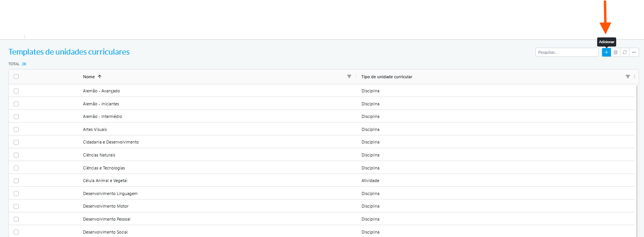Viewport: 644px width, 237px height.
Task: Click the Pesquisar search field
Action: point(567,52)
